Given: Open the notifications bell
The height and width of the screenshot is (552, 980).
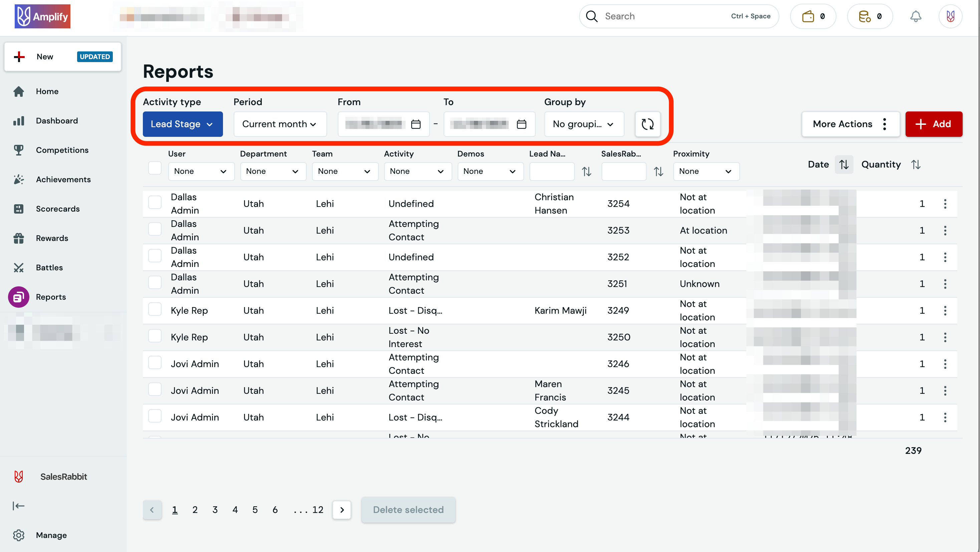Looking at the screenshot, I should tap(915, 16).
